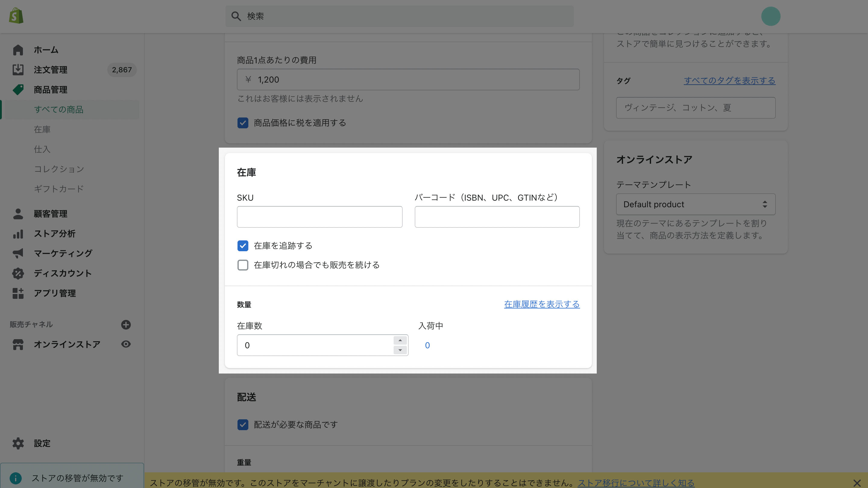Click the タグ input field

click(696, 108)
